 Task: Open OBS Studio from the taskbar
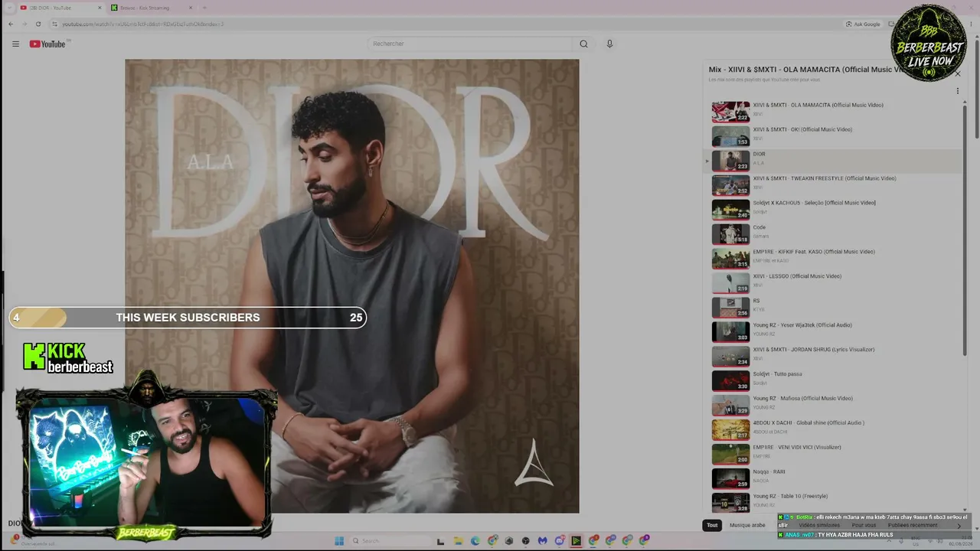[x=525, y=541]
